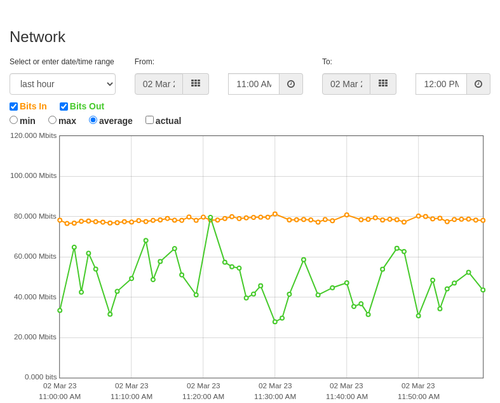Screen dimensions: 500x403
Task: Click the '11:00:00 AM' x-axis label
Action: point(60,397)
